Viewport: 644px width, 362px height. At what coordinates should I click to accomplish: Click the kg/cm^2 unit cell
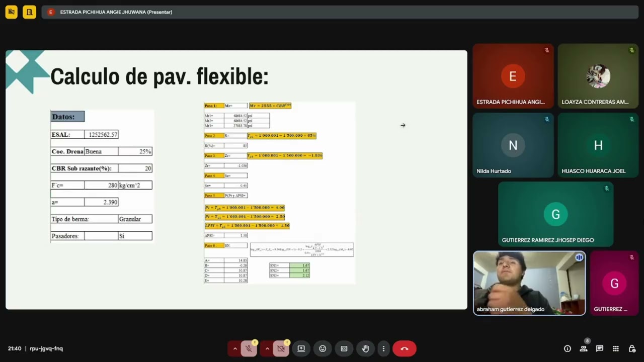tap(135, 186)
